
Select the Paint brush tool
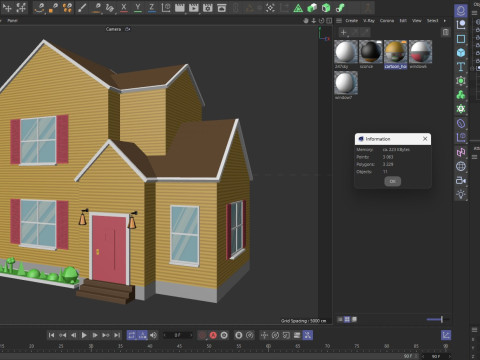point(82,7)
